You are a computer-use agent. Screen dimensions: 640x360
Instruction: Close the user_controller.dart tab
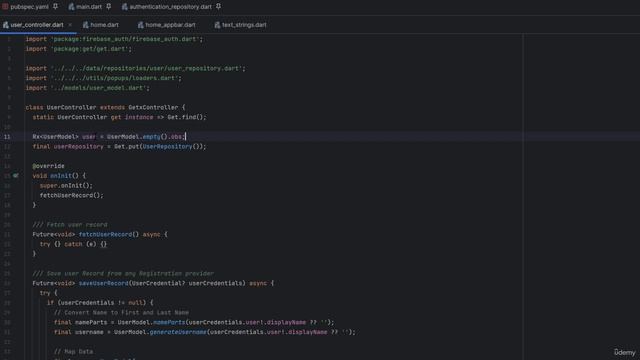click(70, 25)
